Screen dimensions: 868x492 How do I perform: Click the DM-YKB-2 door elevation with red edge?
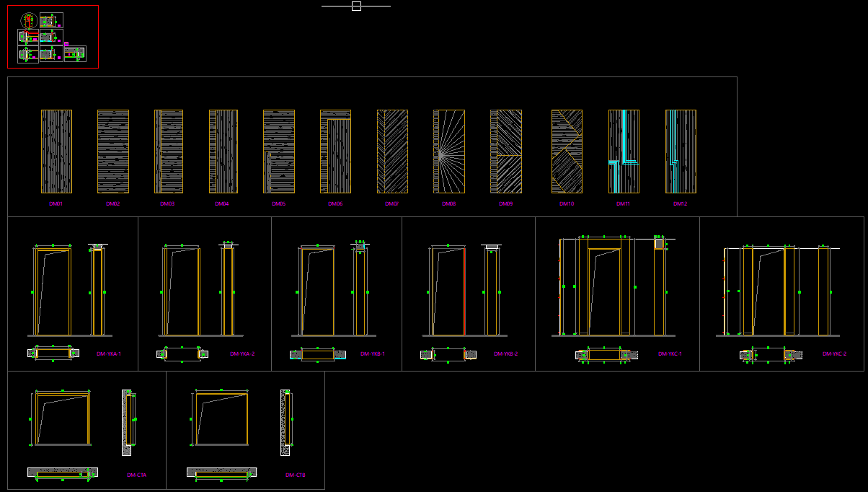[x=448, y=291]
